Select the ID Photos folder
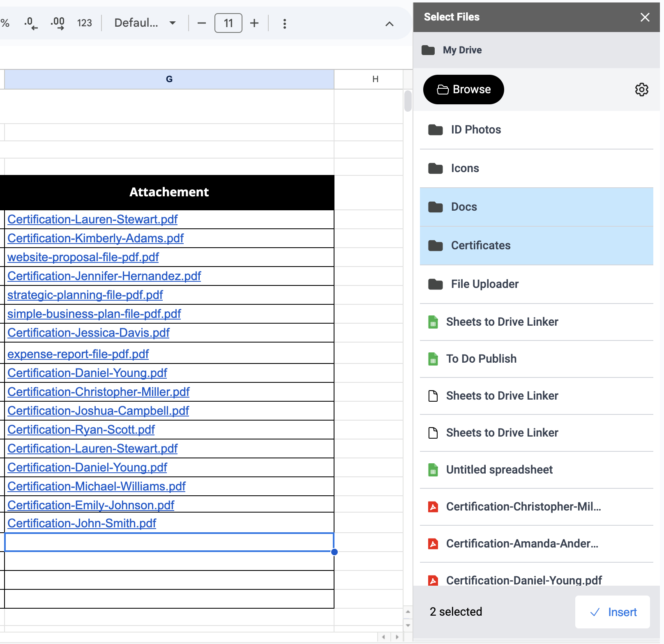664x644 pixels. (536, 130)
